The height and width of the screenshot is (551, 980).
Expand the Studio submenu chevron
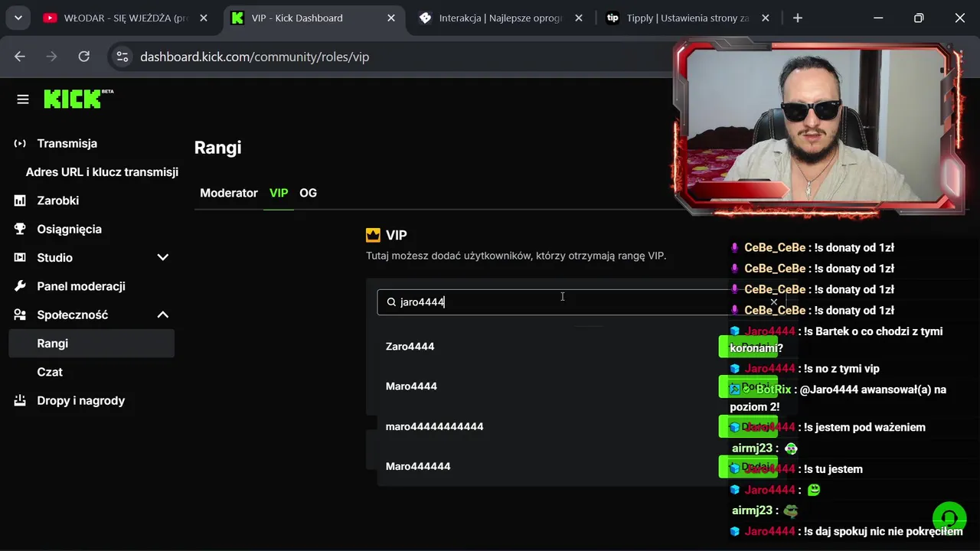click(x=162, y=258)
